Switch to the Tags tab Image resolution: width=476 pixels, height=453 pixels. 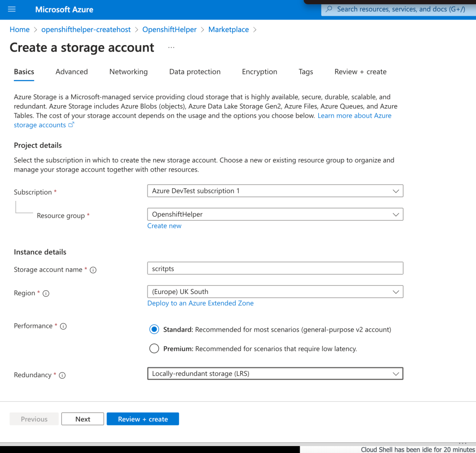tap(306, 72)
